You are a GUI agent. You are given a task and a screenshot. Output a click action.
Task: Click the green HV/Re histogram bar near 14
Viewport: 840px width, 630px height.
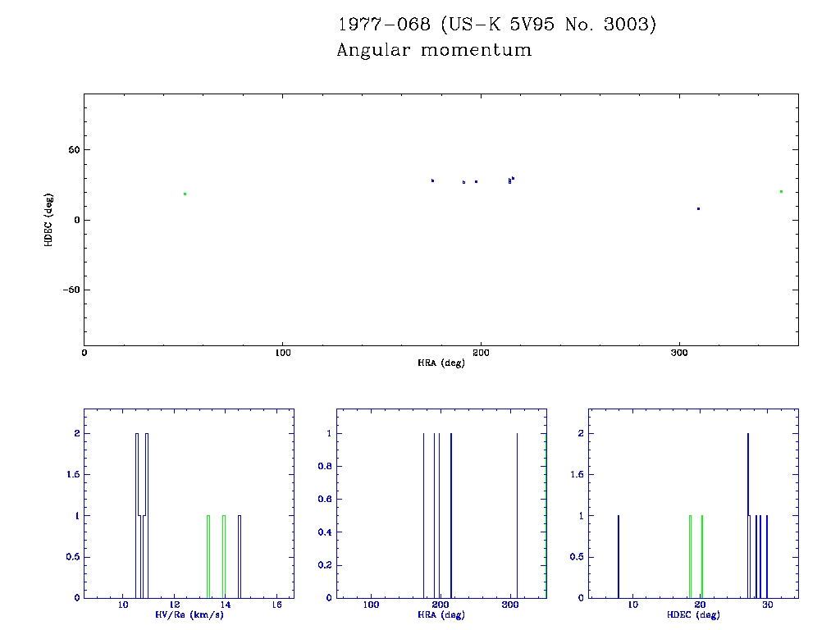pyautogui.click(x=224, y=557)
